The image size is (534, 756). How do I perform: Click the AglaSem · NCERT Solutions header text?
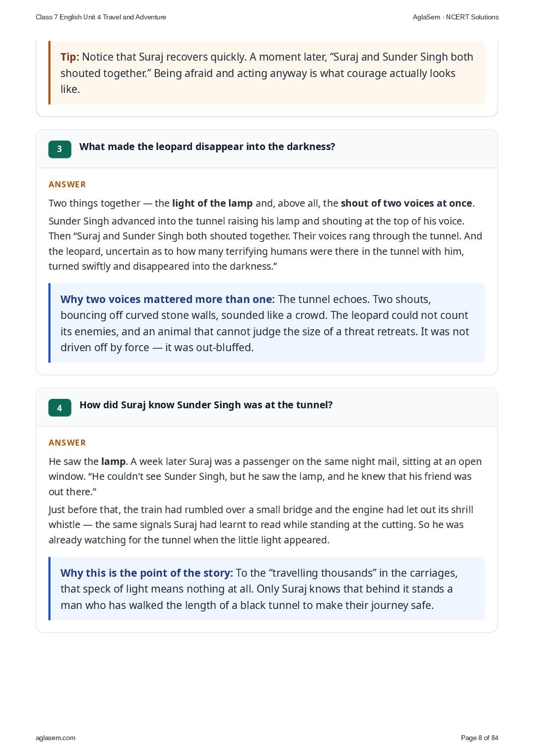click(x=455, y=17)
